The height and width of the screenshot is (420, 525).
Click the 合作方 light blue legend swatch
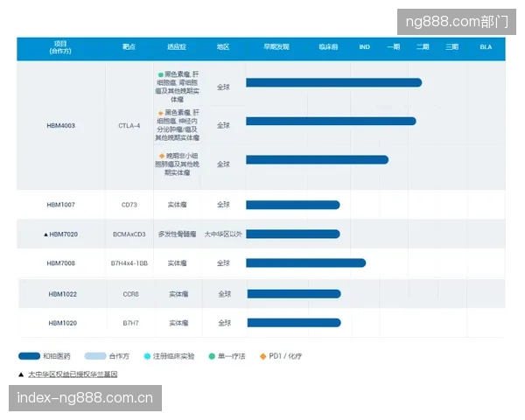[95, 356]
